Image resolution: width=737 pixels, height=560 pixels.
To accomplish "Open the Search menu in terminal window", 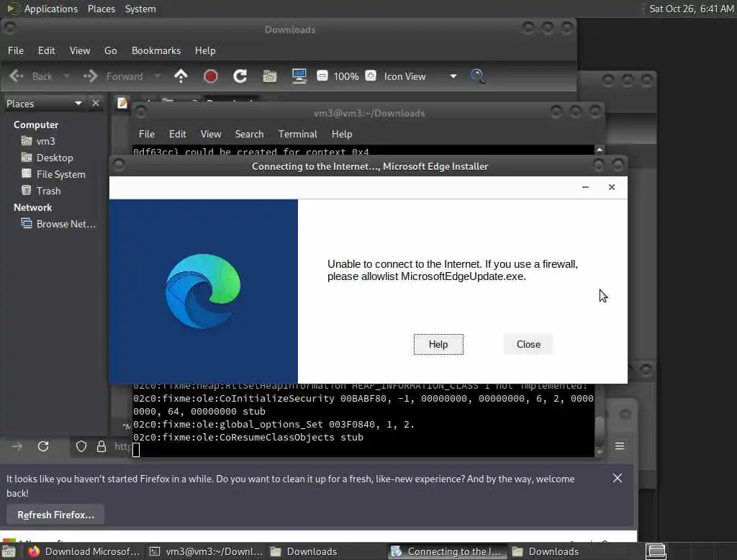I will coord(250,134).
